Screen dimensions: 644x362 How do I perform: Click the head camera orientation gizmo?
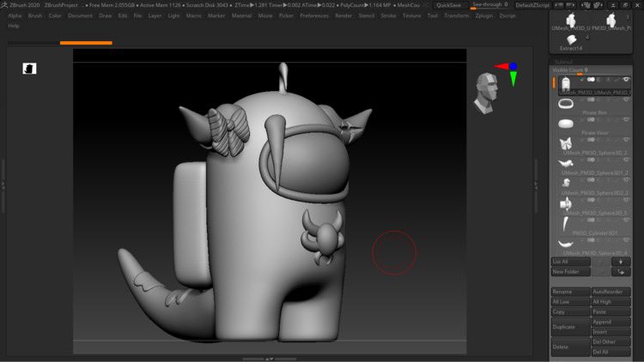[x=487, y=93]
